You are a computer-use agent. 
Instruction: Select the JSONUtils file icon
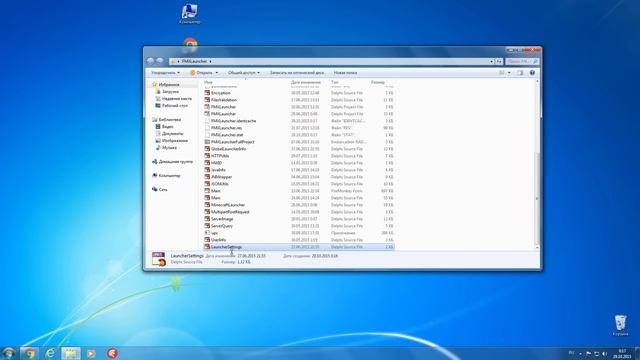pyautogui.click(x=207, y=184)
